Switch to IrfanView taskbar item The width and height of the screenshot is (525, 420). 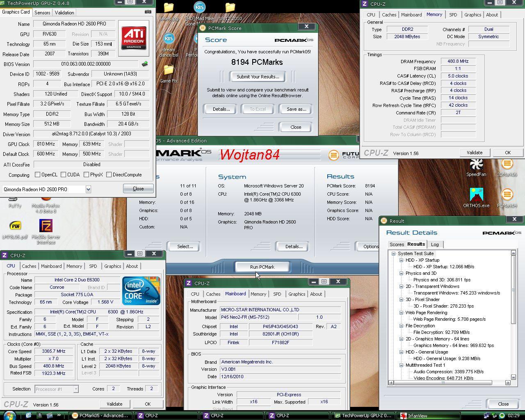click(429, 415)
